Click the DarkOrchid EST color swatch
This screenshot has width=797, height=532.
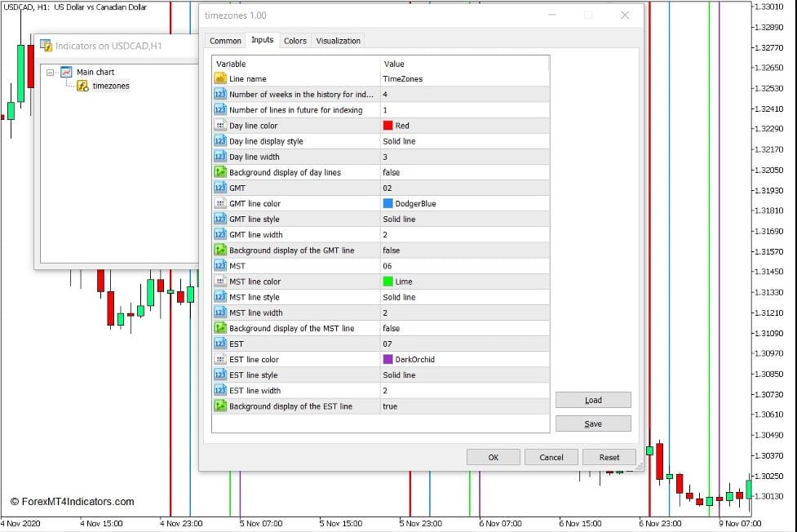388,359
